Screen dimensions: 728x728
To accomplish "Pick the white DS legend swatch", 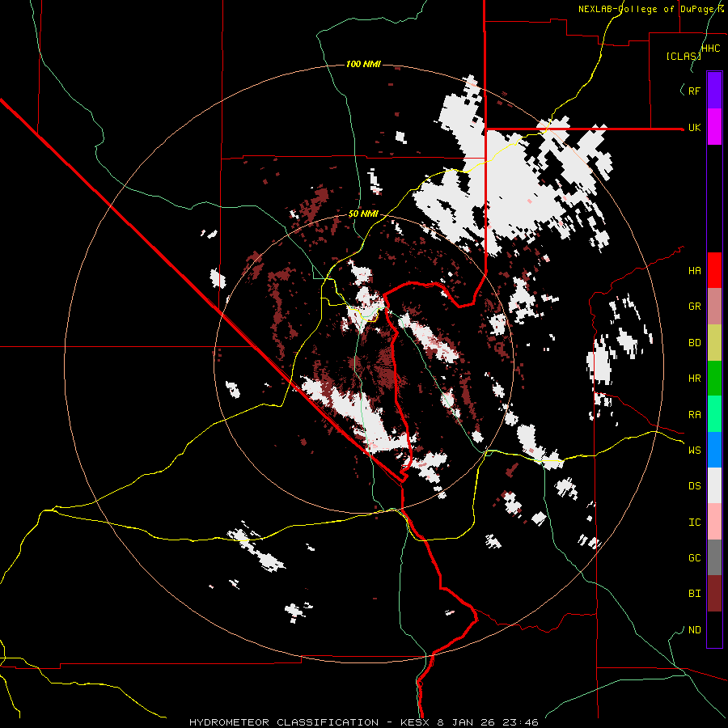I will 714,485.
